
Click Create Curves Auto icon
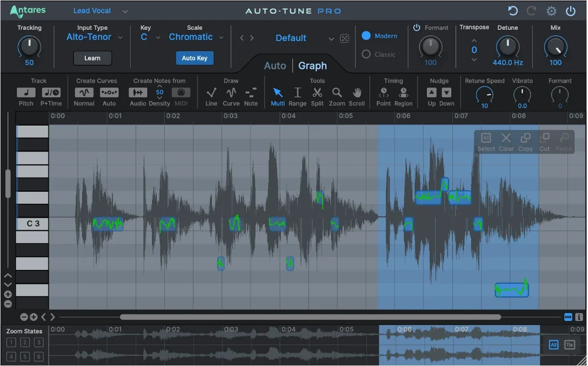[x=109, y=92]
